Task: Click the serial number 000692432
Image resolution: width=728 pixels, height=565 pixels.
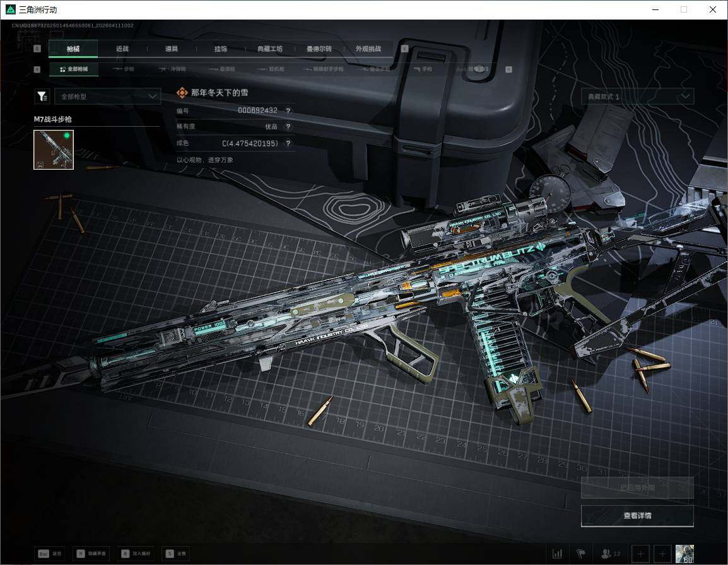Action: coord(257,110)
